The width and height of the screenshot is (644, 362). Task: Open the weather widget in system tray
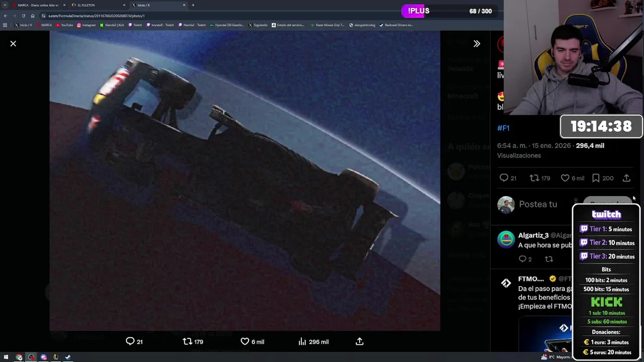556,357
